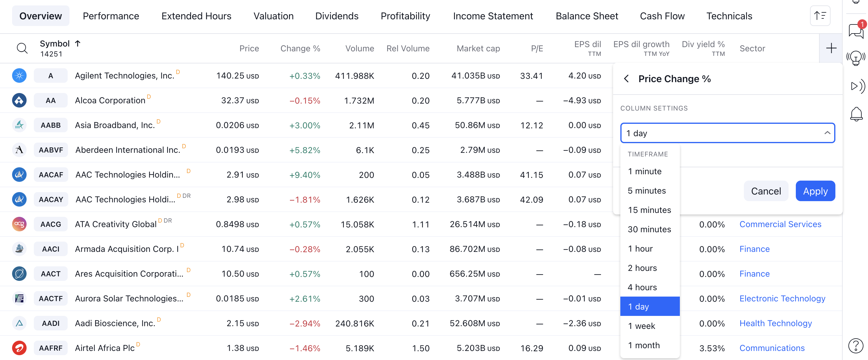The image size is (868, 360).
Task: Sort by Symbol column header
Action: coord(55,43)
